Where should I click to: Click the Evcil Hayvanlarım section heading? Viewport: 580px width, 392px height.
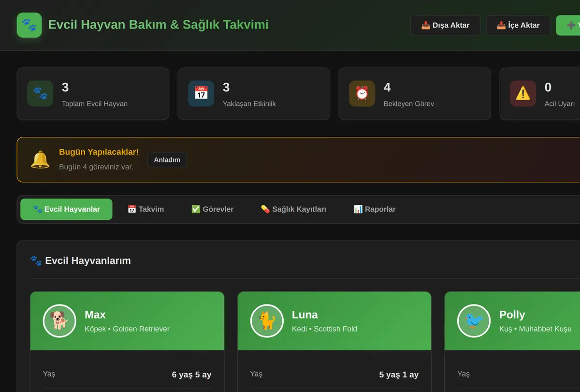88,261
